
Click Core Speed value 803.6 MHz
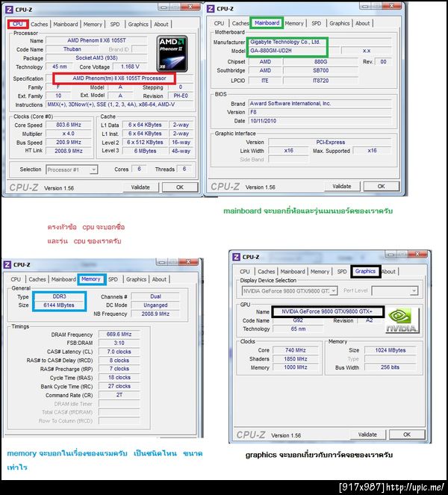pyautogui.click(x=69, y=125)
